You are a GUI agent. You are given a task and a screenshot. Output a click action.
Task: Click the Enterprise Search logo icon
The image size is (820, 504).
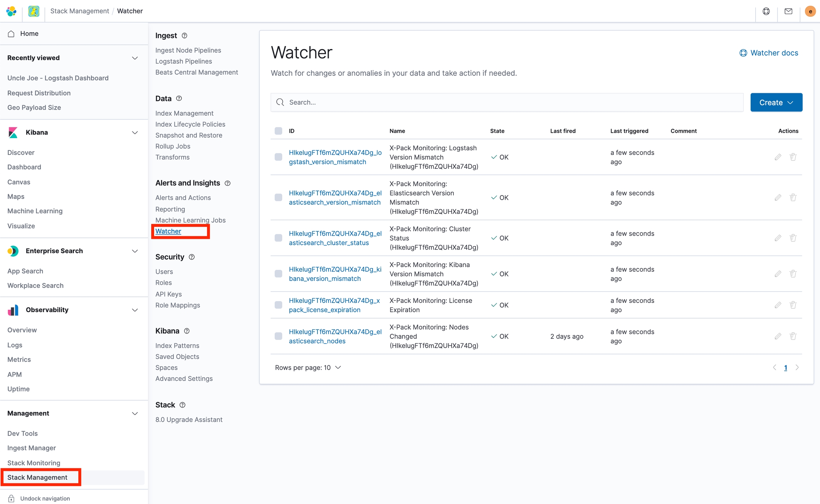pyautogui.click(x=13, y=251)
